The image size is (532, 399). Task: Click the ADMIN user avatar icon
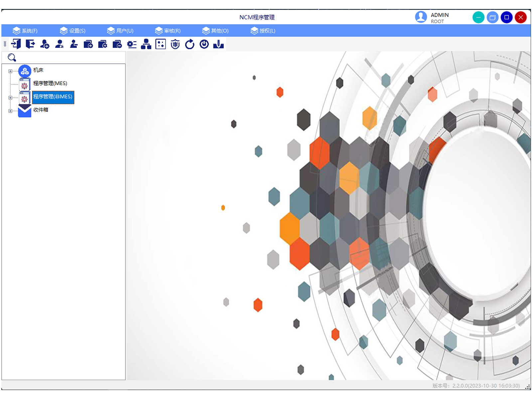click(421, 17)
